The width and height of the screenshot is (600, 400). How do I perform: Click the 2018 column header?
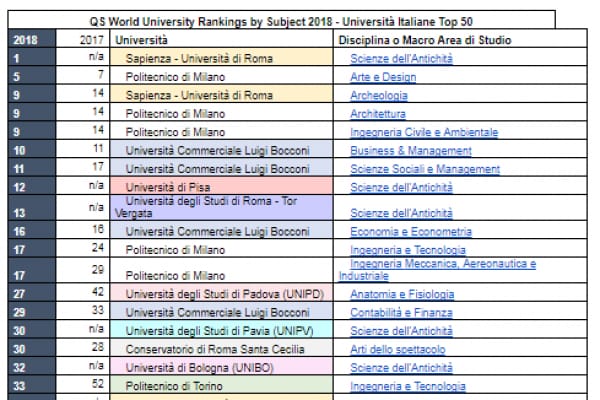coord(32,39)
